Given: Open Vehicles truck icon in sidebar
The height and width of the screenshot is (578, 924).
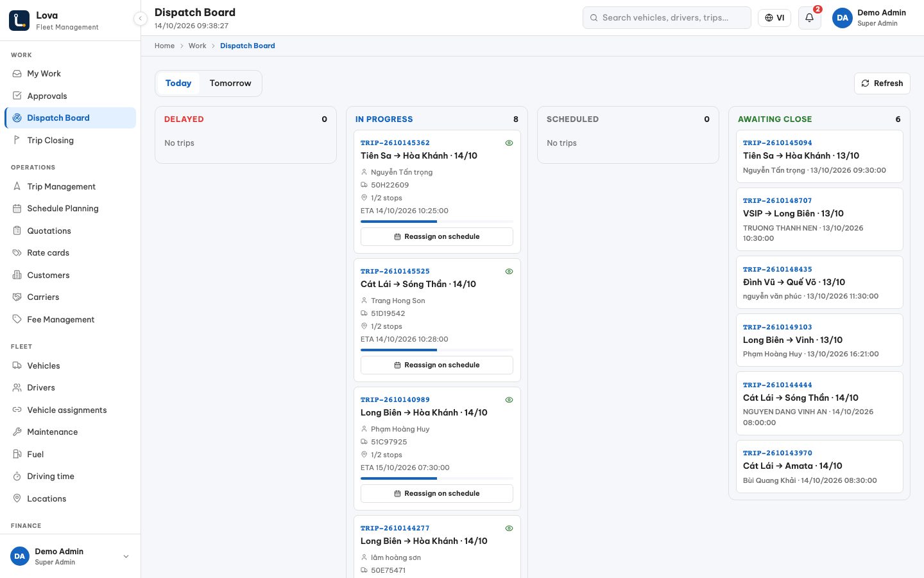Looking at the screenshot, I should 17,365.
